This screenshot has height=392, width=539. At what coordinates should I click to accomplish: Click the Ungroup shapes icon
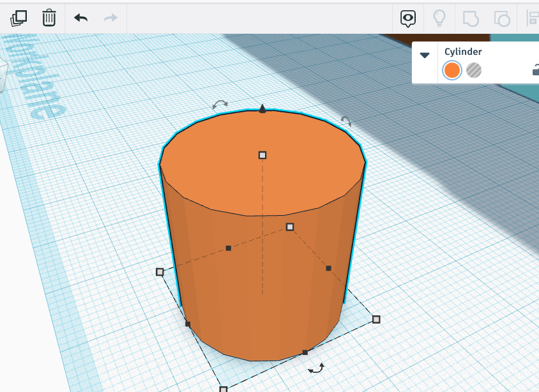[502, 19]
